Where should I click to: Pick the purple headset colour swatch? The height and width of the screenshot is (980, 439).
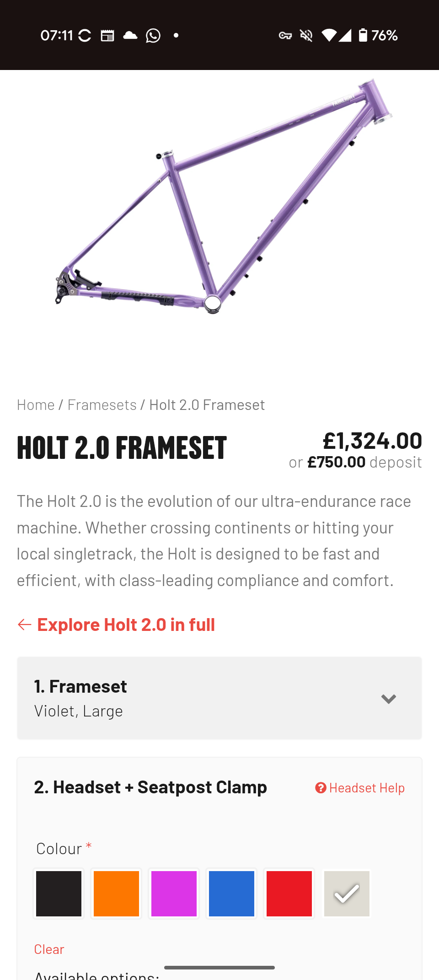point(174,894)
